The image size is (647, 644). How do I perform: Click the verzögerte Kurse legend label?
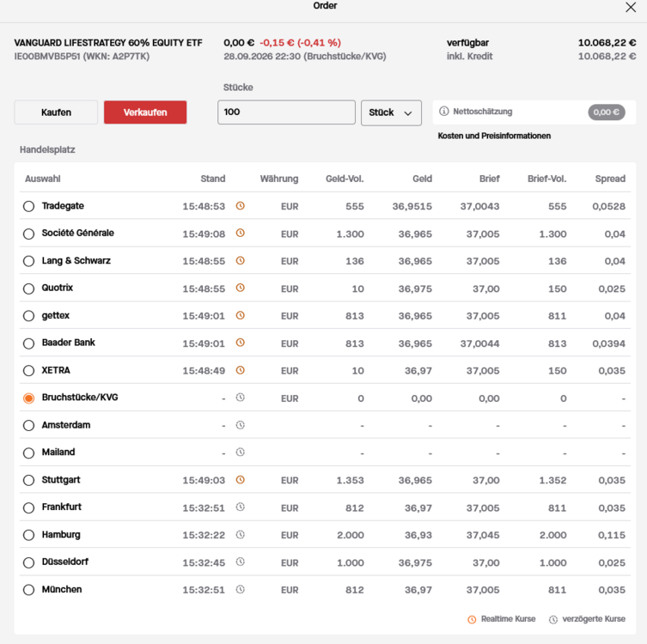coord(594,619)
